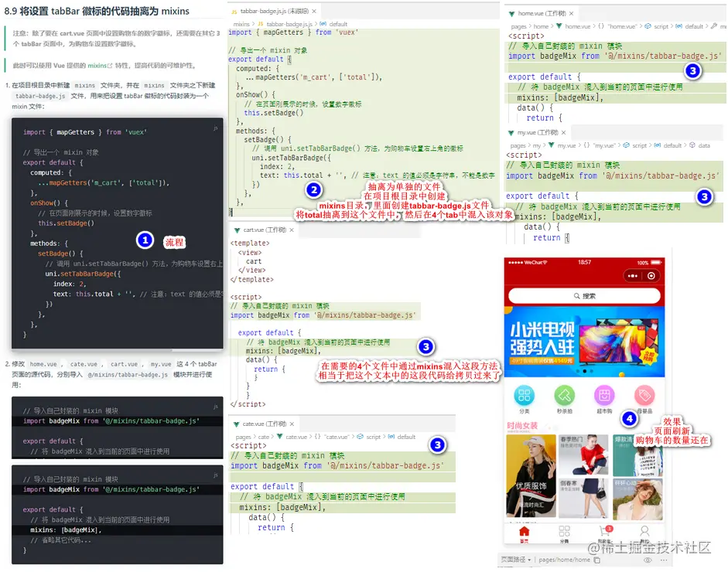Click mixins: [badgeMix] line in home.vue
728x572 pixels.
tap(560, 98)
